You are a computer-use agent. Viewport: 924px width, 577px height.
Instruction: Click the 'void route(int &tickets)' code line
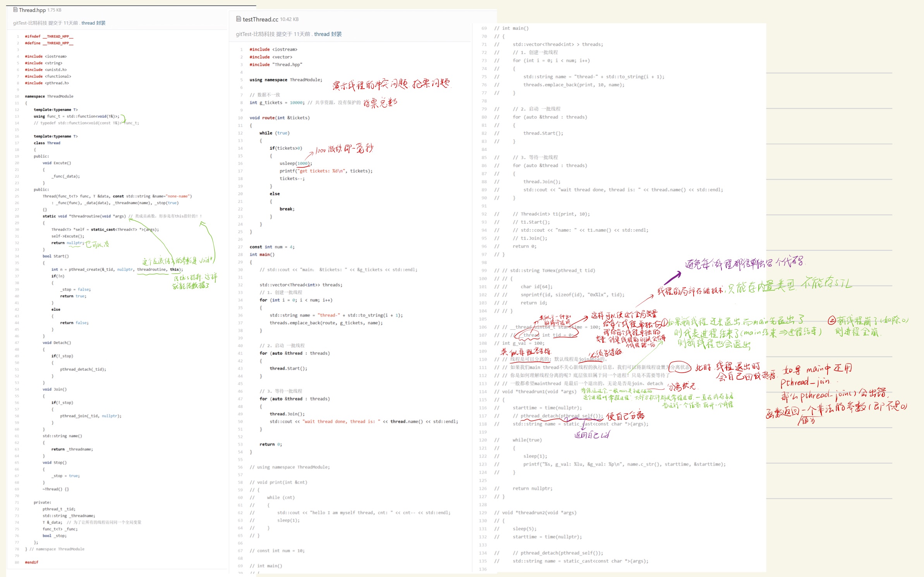(x=280, y=118)
